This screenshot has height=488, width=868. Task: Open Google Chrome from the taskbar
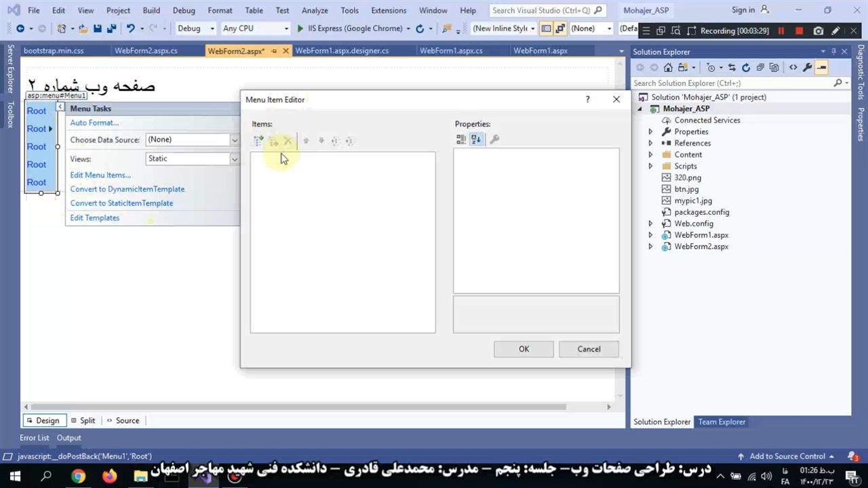click(78, 476)
